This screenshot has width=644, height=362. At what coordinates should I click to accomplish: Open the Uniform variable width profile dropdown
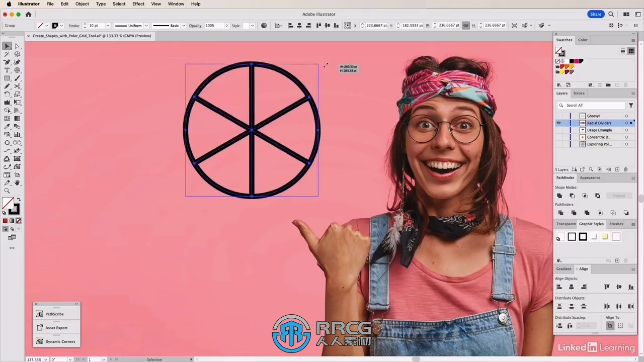pyautogui.click(x=146, y=26)
